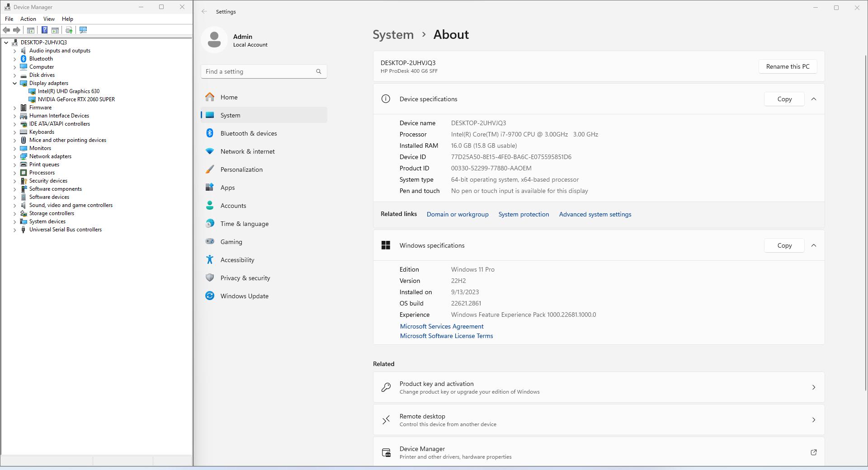Open Apps in the Settings sidebar
868x470 pixels.
[x=264, y=188]
